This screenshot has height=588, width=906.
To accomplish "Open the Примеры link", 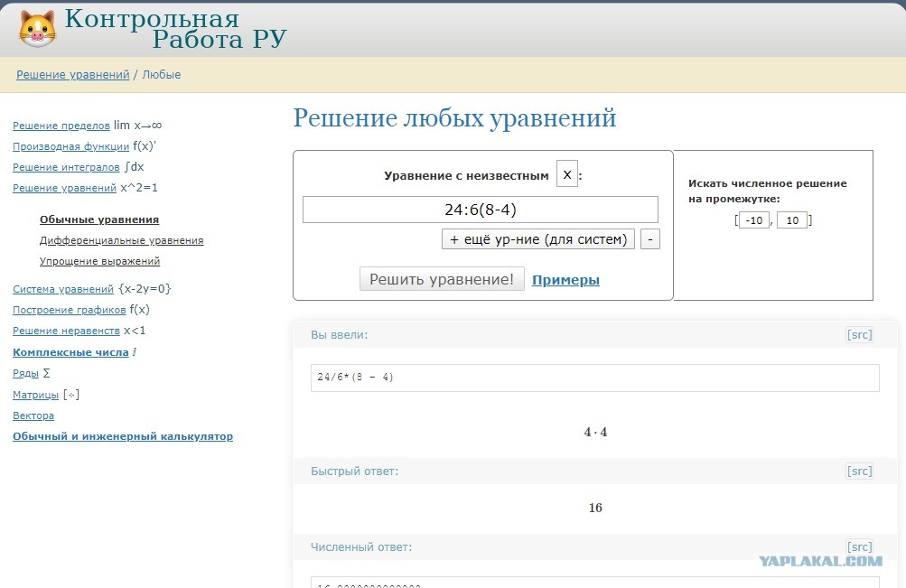I will [565, 280].
